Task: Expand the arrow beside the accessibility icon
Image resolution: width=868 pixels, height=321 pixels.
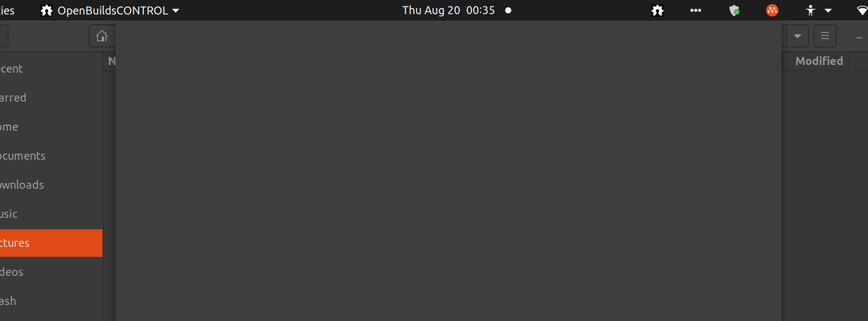Action: coord(828,10)
